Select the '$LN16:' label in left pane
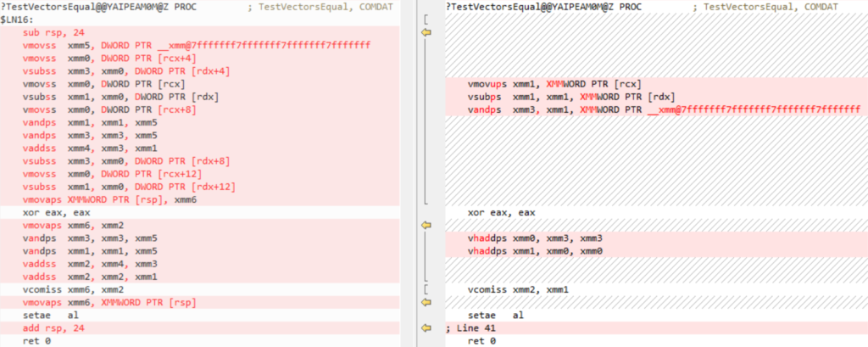 (x=17, y=19)
